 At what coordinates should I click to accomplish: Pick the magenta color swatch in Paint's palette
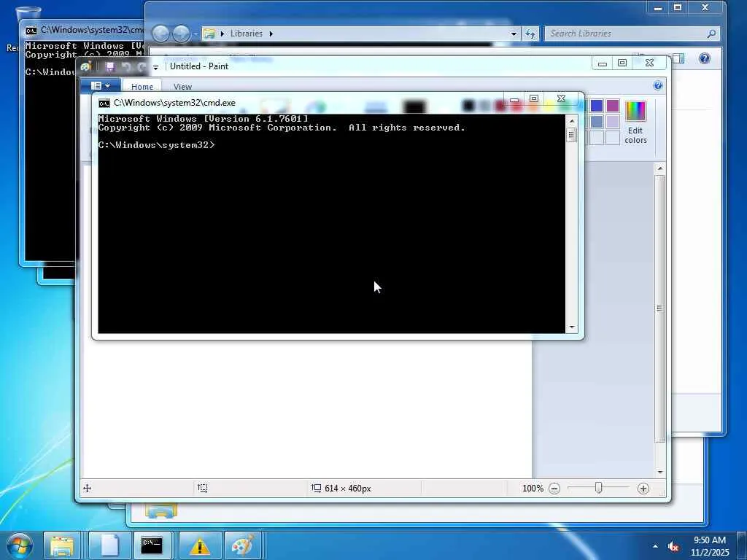click(613, 106)
